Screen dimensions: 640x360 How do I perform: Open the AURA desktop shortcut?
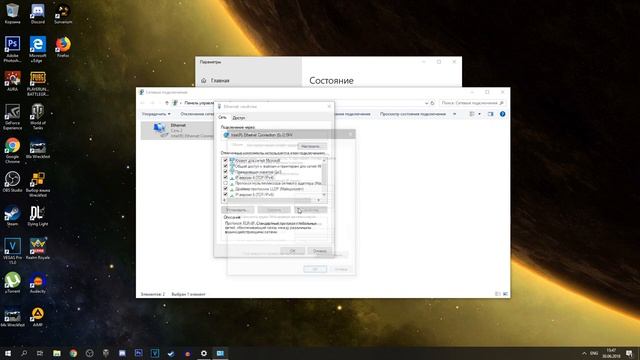point(12,81)
